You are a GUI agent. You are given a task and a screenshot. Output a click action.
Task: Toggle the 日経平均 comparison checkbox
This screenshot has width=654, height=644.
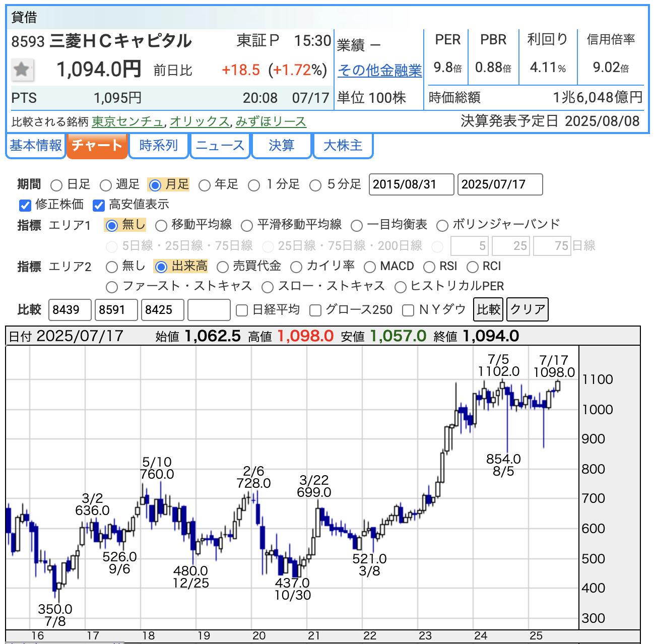pos(242,310)
